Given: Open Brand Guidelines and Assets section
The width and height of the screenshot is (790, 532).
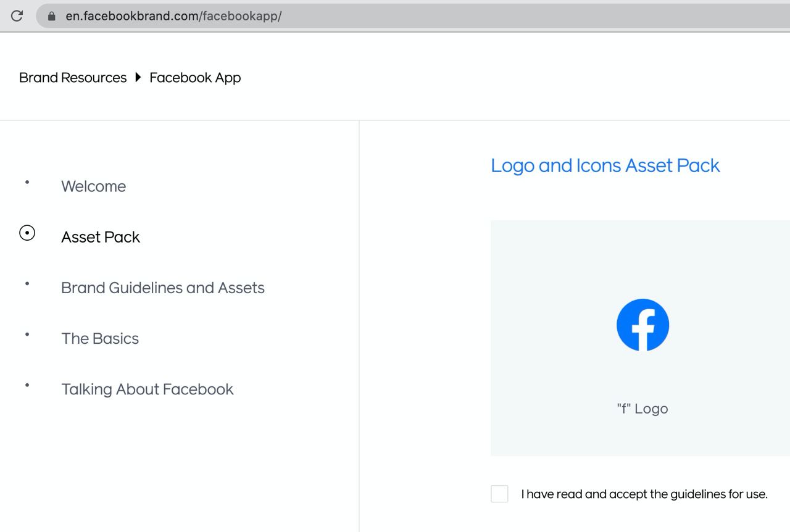Looking at the screenshot, I should point(163,288).
